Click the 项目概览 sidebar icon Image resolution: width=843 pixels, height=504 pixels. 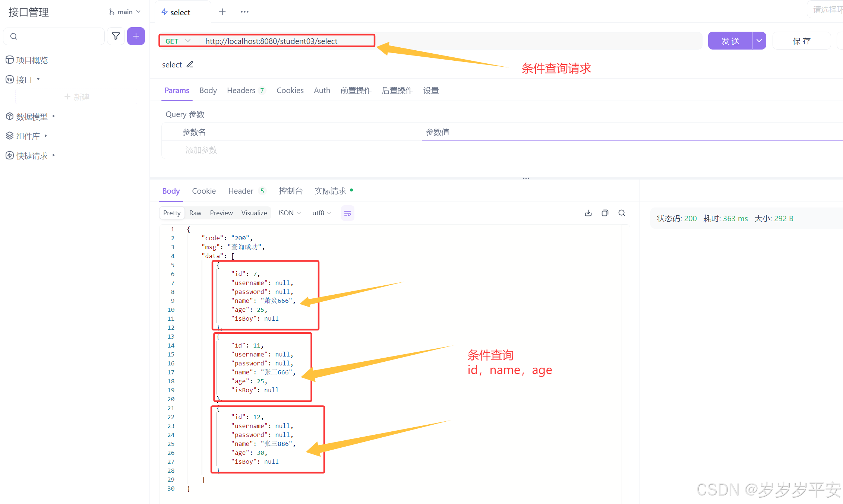click(10, 60)
